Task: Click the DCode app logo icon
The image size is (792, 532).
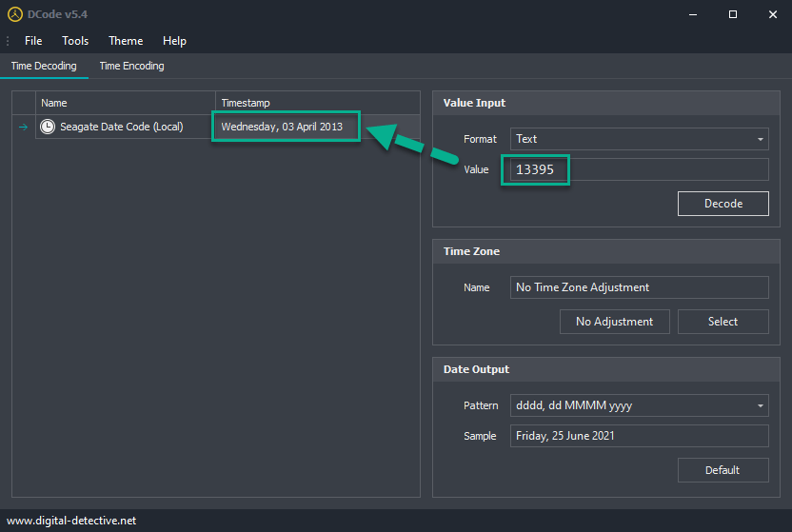Action: [15, 14]
